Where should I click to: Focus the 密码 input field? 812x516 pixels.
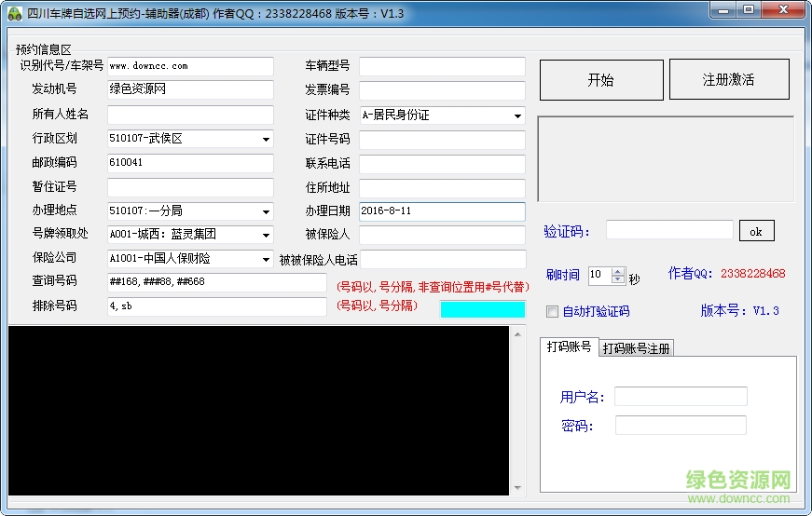(x=681, y=426)
